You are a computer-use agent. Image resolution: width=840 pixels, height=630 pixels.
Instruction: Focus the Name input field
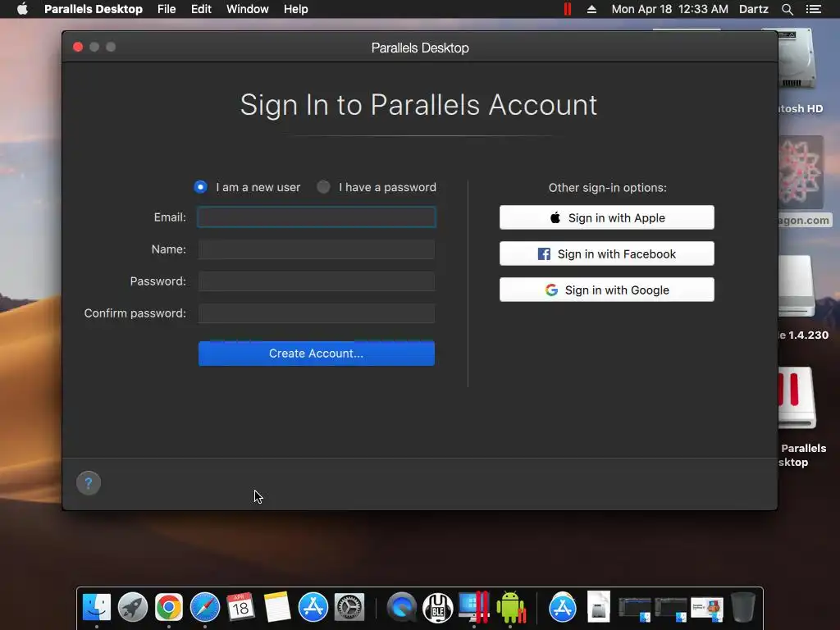pyautogui.click(x=317, y=249)
